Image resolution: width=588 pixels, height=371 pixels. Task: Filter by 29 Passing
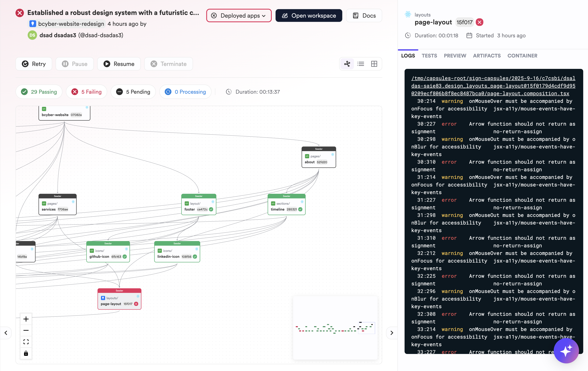coord(39,92)
